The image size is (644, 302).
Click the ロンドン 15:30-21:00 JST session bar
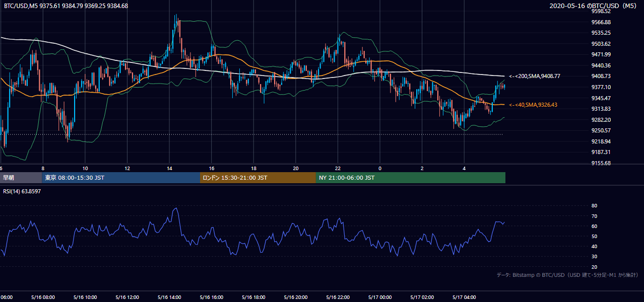coord(258,178)
